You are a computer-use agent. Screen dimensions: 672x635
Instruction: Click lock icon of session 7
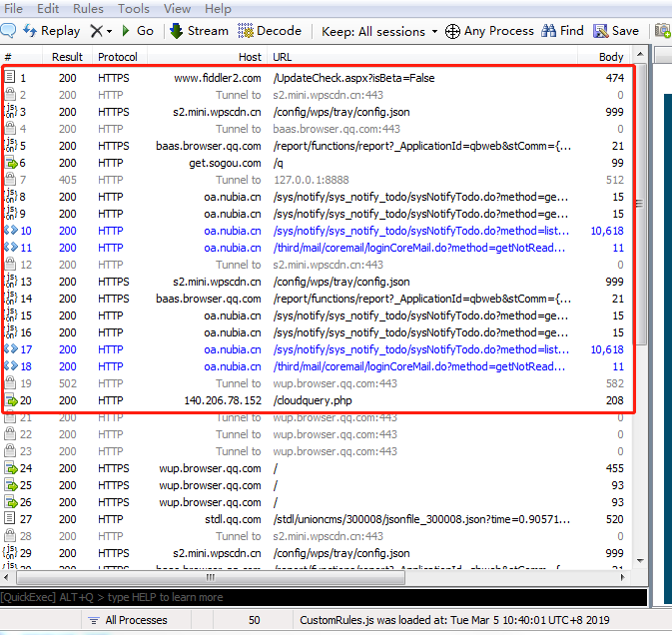click(10, 179)
